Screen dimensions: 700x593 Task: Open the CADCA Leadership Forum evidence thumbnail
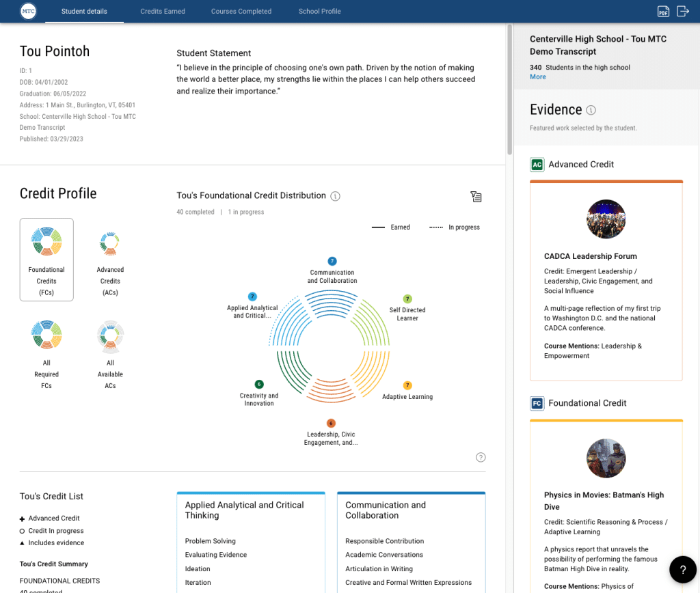tap(606, 219)
